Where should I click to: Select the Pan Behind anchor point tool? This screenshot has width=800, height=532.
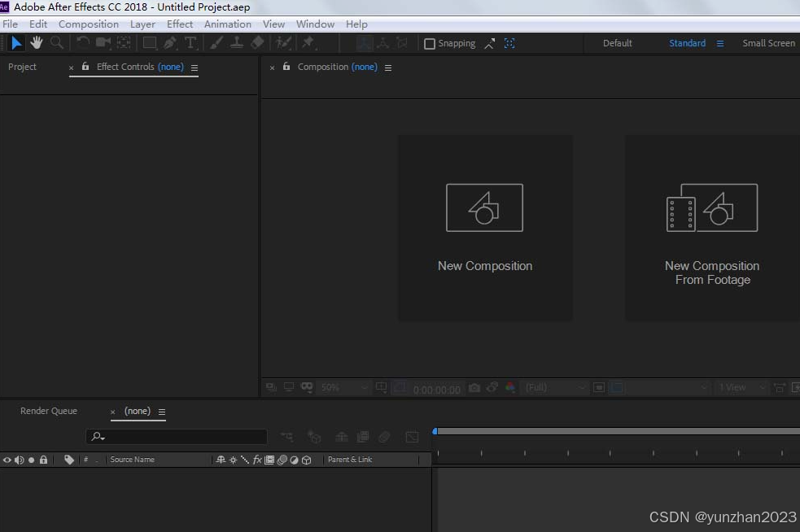pyautogui.click(x=124, y=43)
